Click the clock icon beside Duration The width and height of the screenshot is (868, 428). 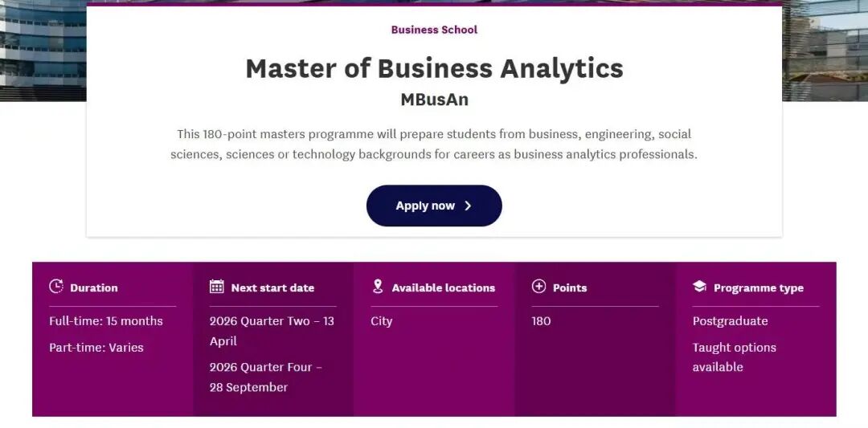click(x=56, y=287)
